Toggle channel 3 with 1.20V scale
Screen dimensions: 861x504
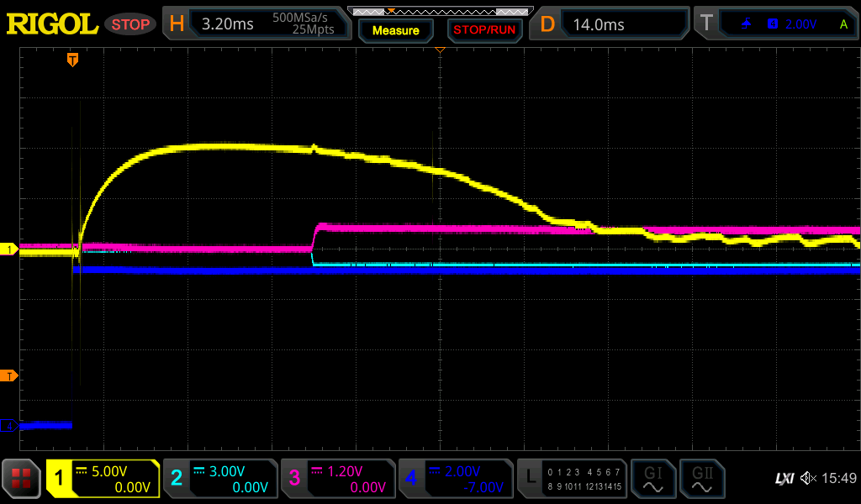pyautogui.click(x=337, y=479)
